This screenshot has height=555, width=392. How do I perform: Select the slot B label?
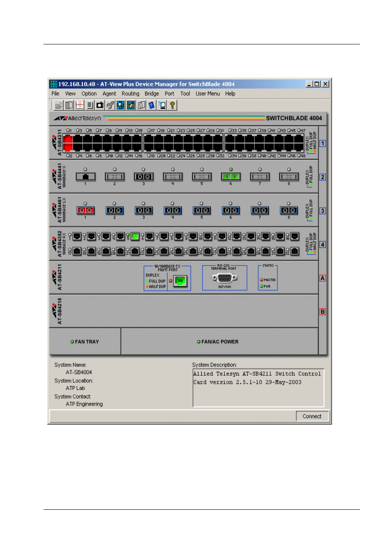tap(323, 312)
